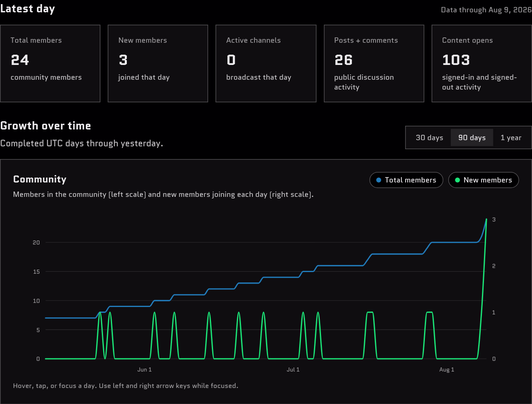Image resolution: width=532 pixels, height=404 pixels.
Task: Switch to the 1 year range
Action: (x=511, y=138)
